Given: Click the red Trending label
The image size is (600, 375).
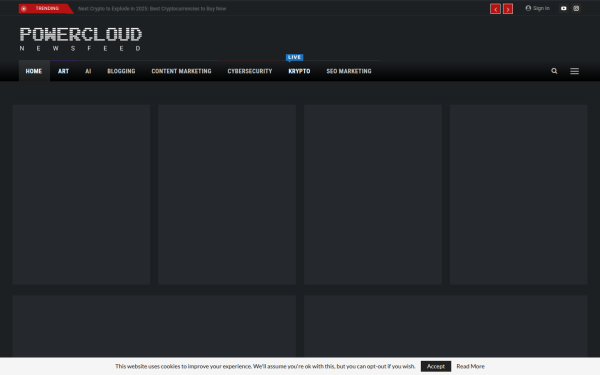Looking at the screenshot, I should [46, 8].
